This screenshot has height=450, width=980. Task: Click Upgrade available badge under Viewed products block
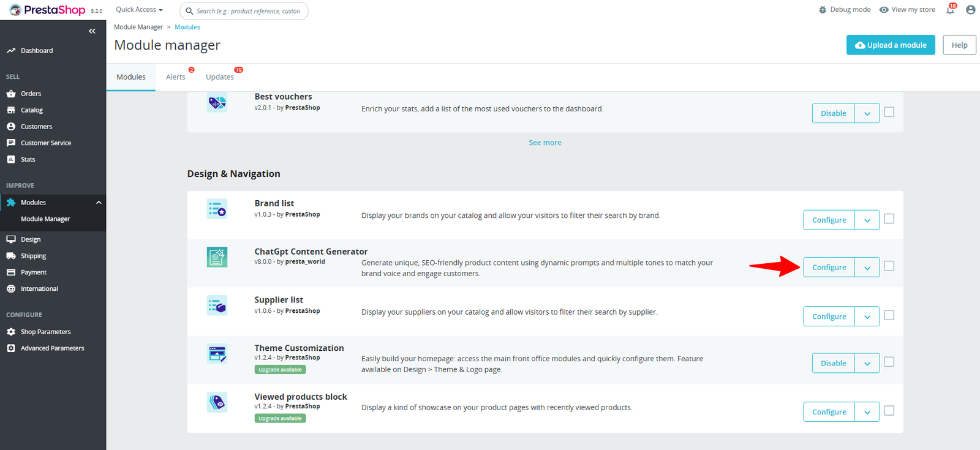pyautogui.click(x=280, y=419)
